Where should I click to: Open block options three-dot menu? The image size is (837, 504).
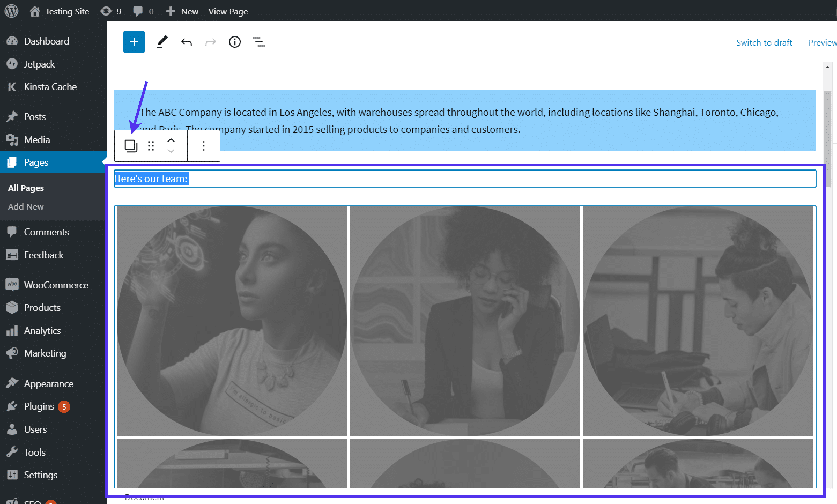(204, 146)
